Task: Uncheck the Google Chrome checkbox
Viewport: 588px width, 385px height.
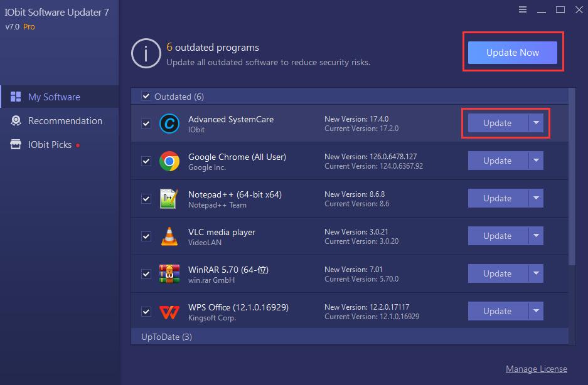Action: pos(146,161)
